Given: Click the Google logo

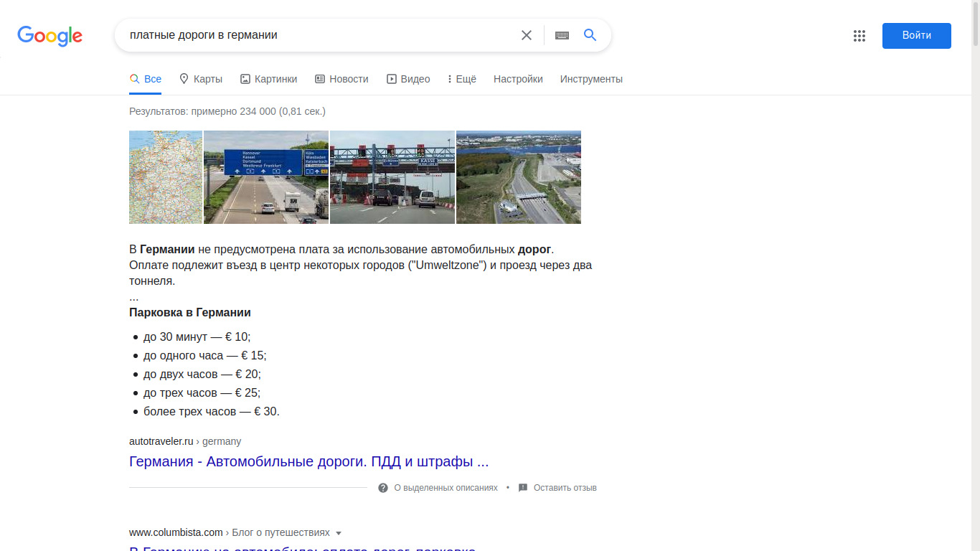Looking at the screenshot, I should (x=50, y=36).
